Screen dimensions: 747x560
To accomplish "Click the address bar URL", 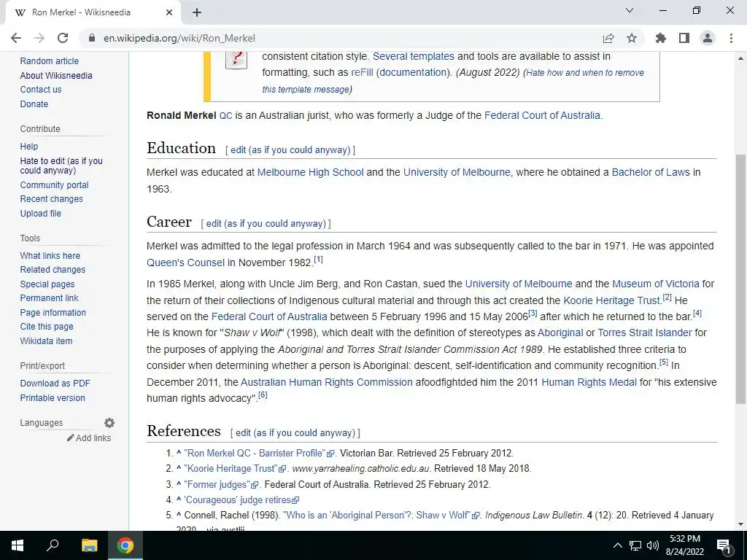I will 179,38.
